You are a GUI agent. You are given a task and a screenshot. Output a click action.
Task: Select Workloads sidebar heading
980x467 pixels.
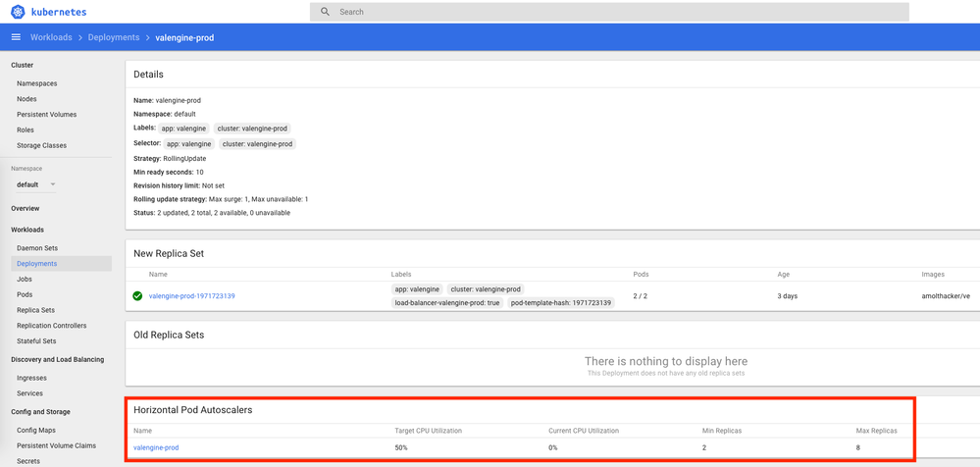[x=26, y=230]
